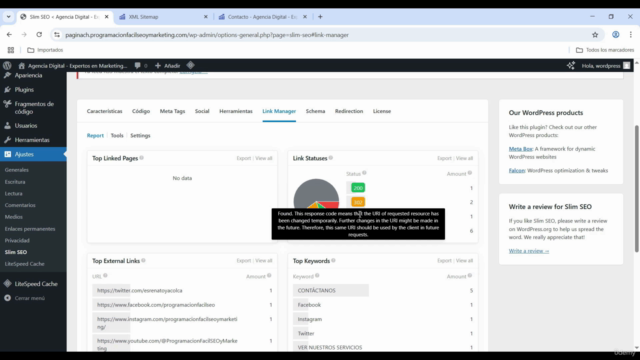
Task: Select the Report sub-tab
Action: click(95, 136)
